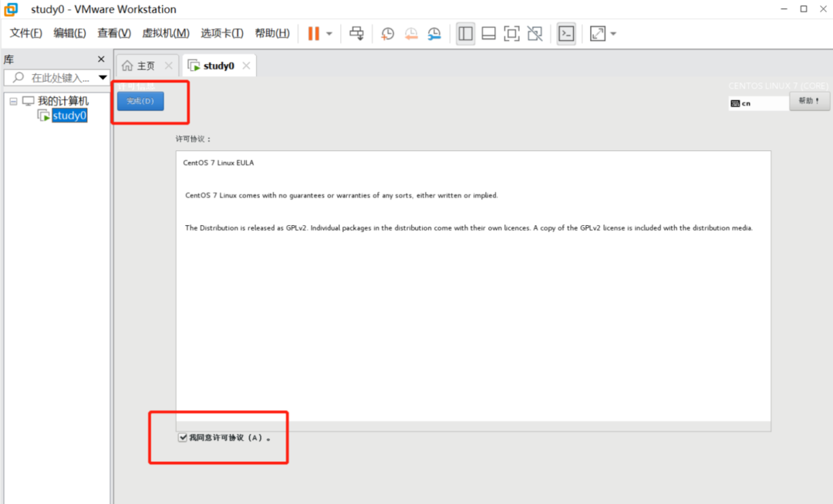
Task: Close the 库 library panel
Action: click(x=101, y=59)
